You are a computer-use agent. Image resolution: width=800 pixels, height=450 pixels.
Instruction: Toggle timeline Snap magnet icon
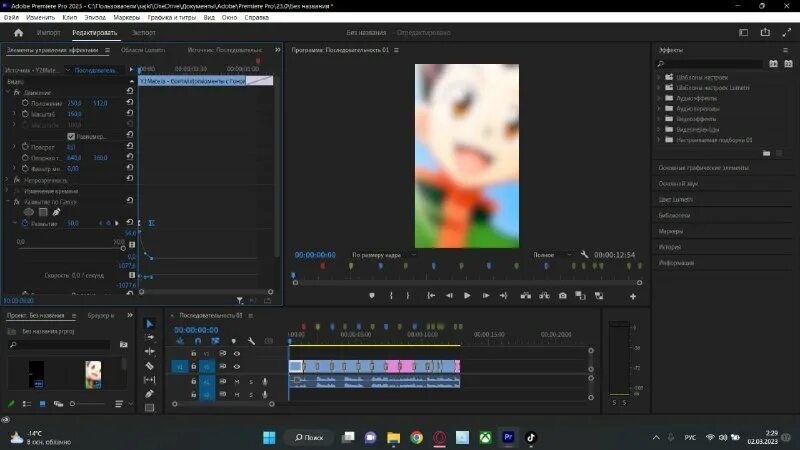coord(198,341)
